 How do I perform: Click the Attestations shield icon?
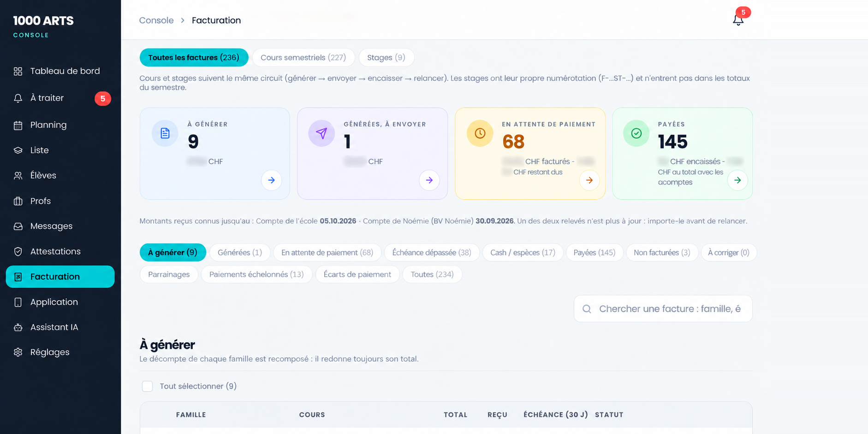pos(18,251)
